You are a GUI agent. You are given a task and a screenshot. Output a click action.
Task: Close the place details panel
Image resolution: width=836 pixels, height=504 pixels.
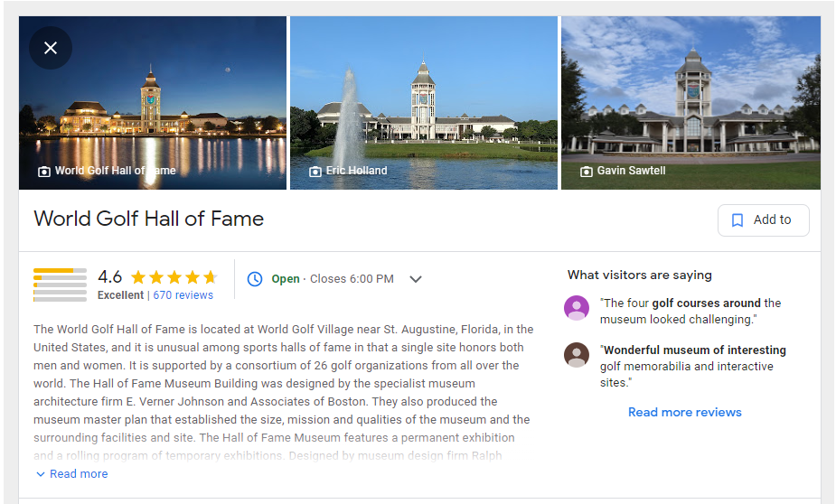click(x=51, y=48)
